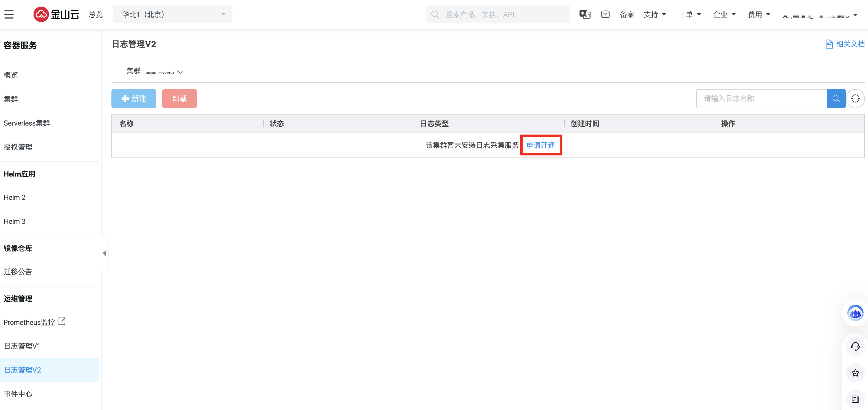This screenshot has height=410, width=868.
Task: Click the Kingsoft Cloud logo
Action: click(56, 14)
